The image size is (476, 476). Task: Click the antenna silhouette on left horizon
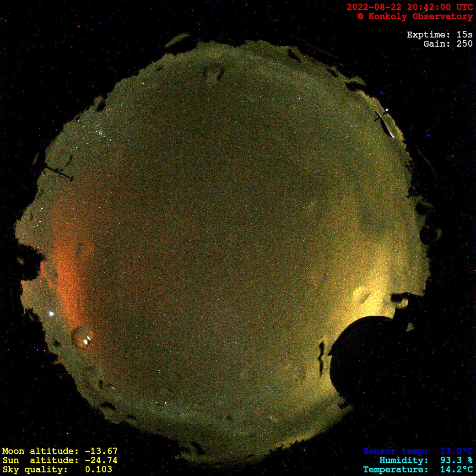[59, 173]
